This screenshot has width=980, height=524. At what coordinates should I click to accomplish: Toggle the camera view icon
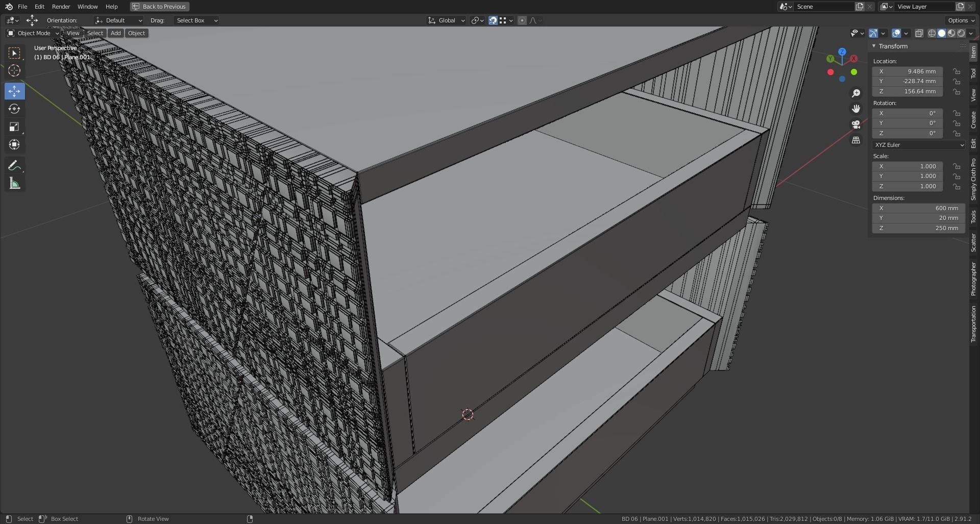coord(856,124)
